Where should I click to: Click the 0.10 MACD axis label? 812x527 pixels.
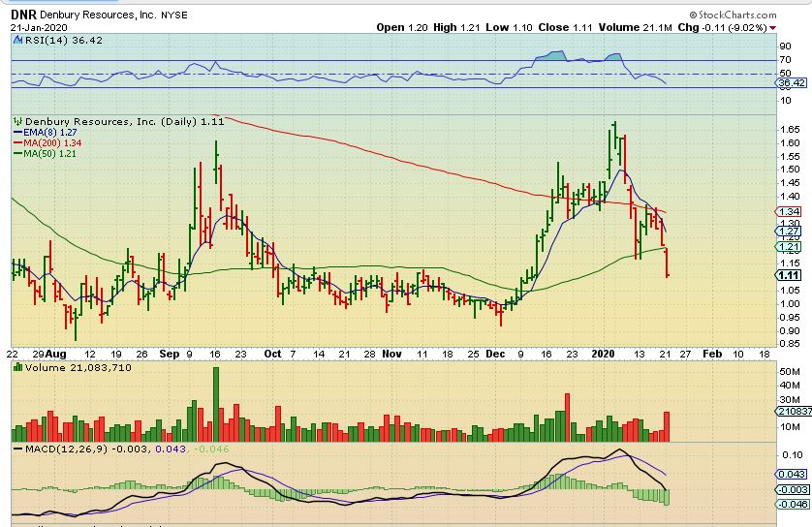click(x=793, y=455)
